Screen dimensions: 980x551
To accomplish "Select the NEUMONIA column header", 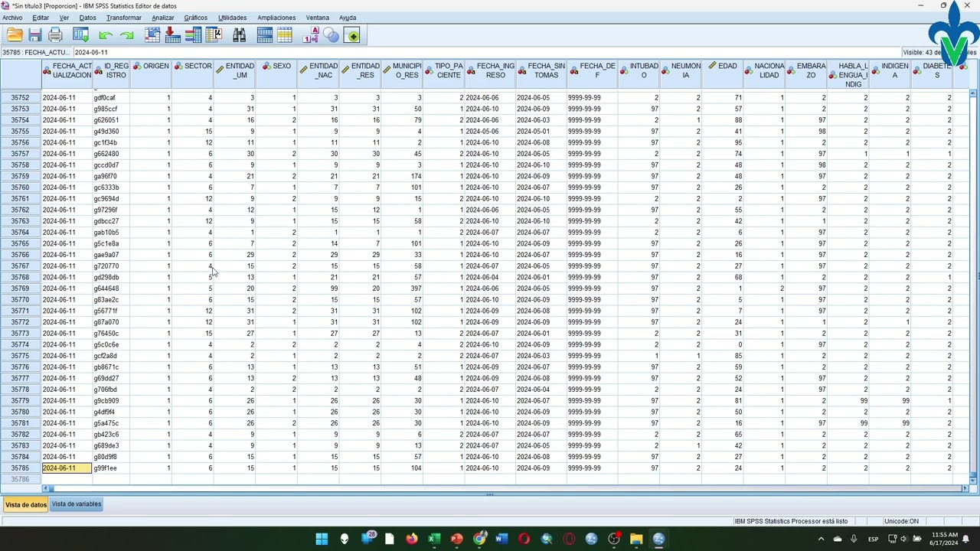I will point(681,74).
